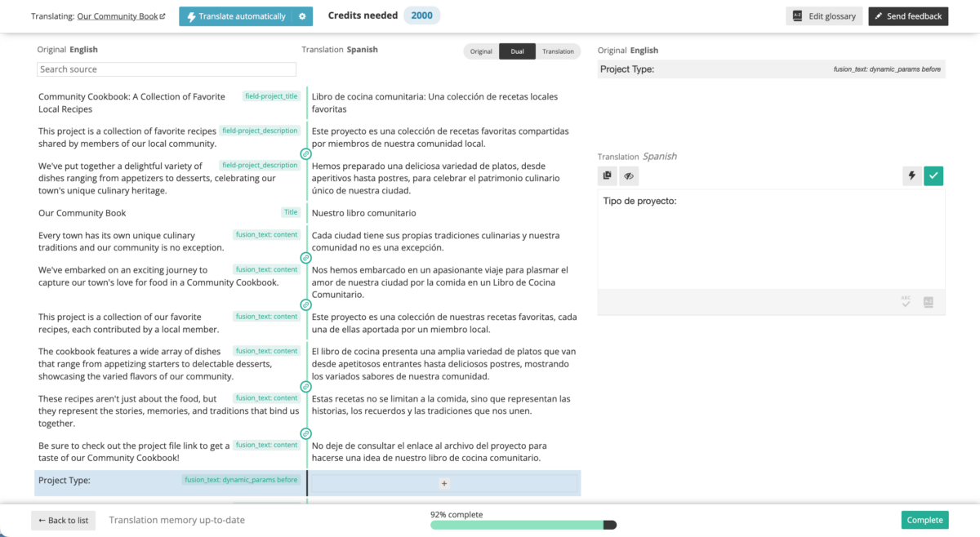The width and height of the screenshot is (980, 537).
Task: Toggle segment linking beside the appetizers-to-desserts row
Action: coord(305,386)
